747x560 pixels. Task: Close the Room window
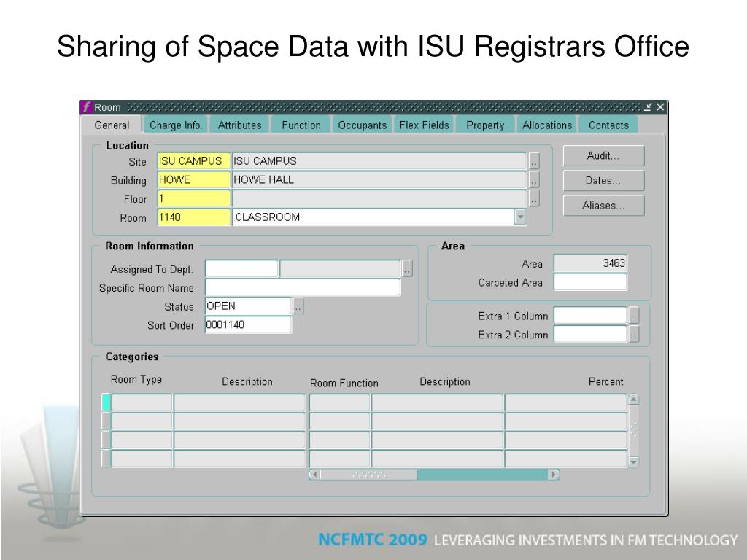[660, 107]
